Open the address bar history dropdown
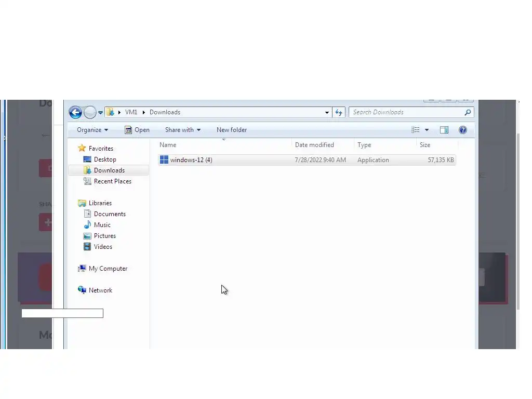The height and width of the screenshot is (399, 532). pos(327,112)
